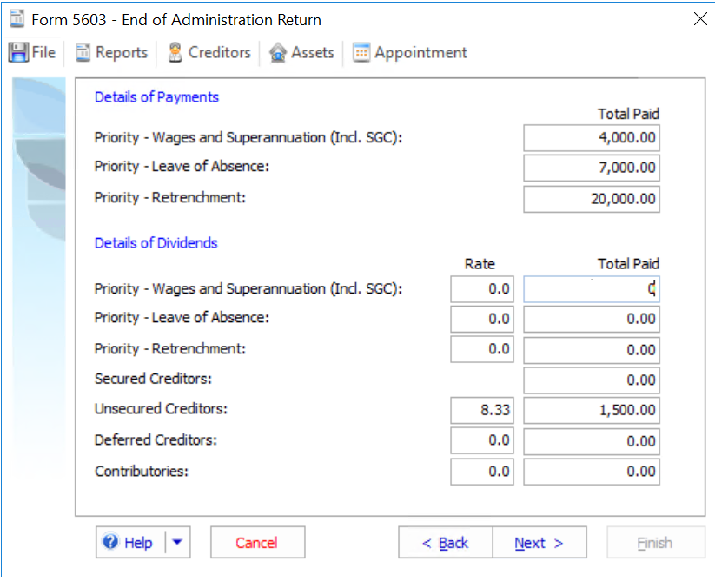Go back using the Back button
715x588 pixels.
(445, 542)
